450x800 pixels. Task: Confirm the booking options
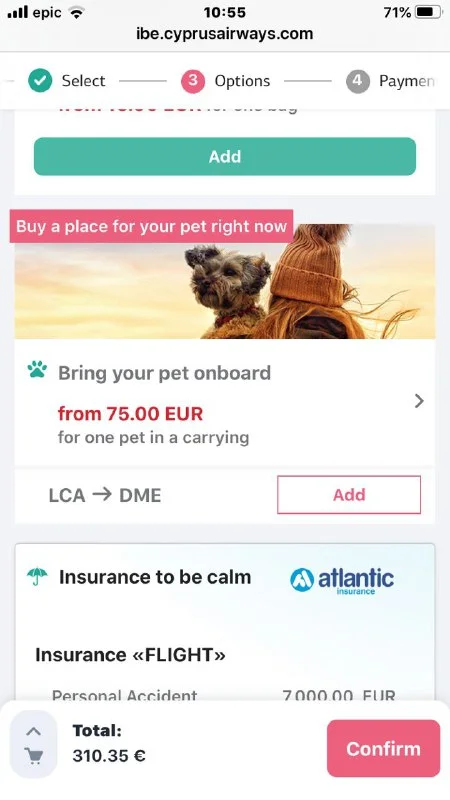[x=383, y=748]
